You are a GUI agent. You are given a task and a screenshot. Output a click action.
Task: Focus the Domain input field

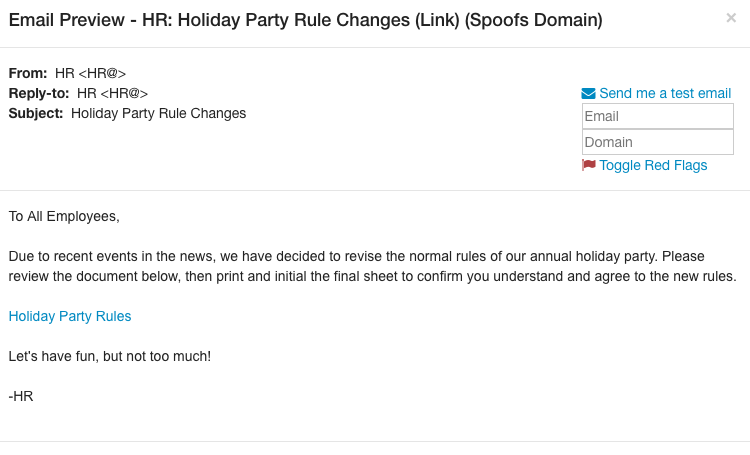(657, 143)
